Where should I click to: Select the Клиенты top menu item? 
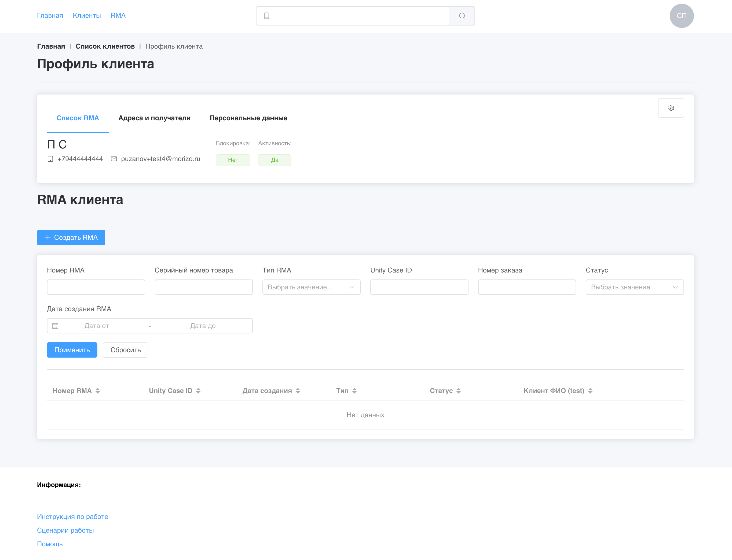point(87,15)
